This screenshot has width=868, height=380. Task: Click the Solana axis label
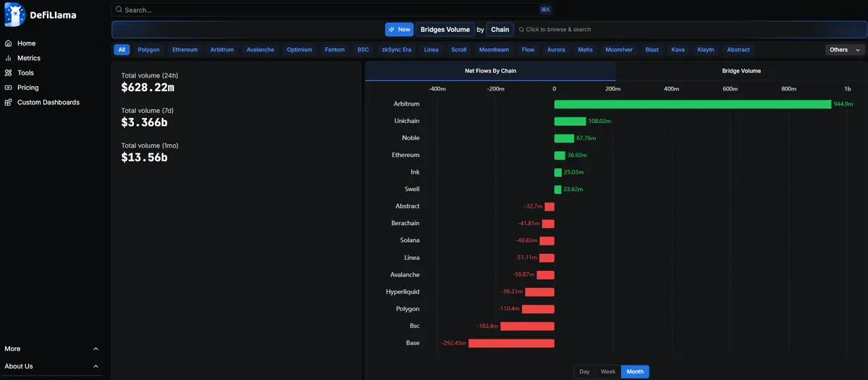click(x=410, y=240)
